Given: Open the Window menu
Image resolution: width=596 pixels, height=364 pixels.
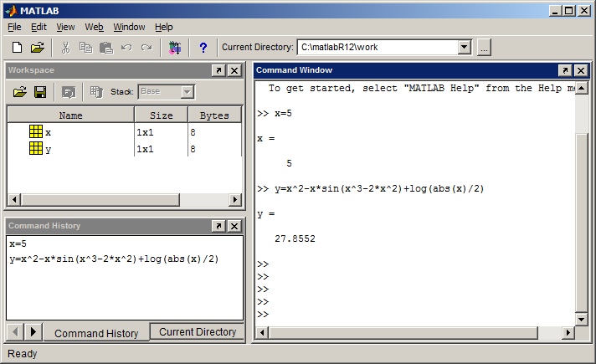Looking at the screenshot, I should 129,27.
